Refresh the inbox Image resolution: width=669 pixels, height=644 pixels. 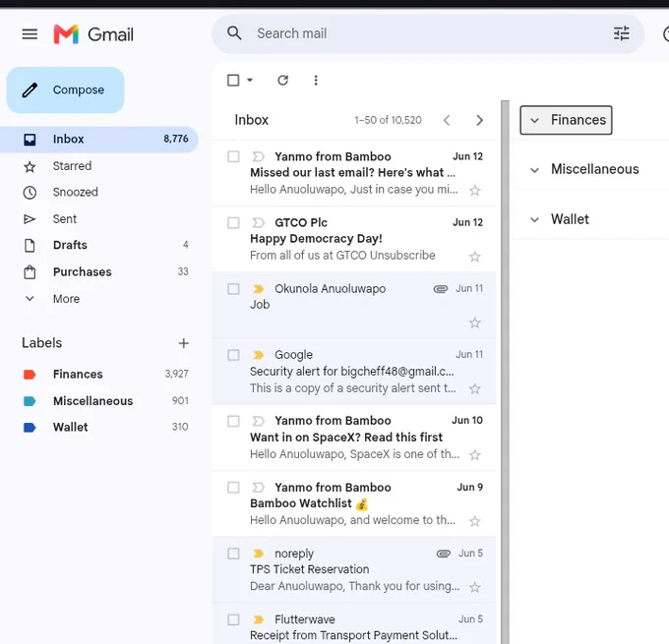click(x=283, y=81)
